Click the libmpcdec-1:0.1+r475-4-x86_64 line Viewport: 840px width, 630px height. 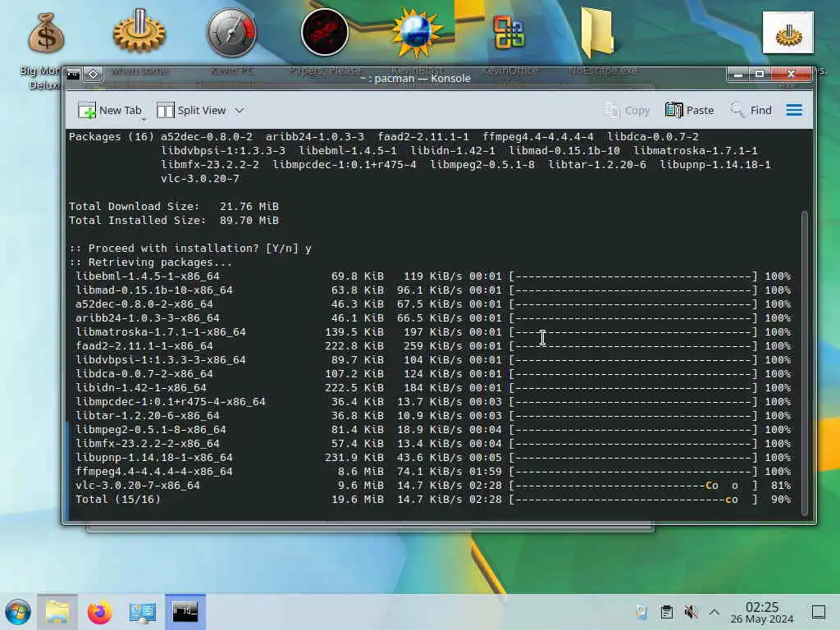[433, 402]
